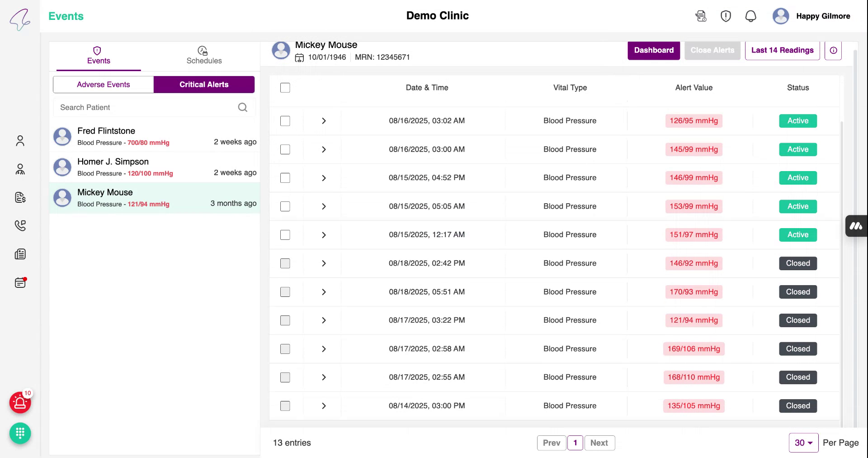Viewport: 868px width, 458px height.
Task: Open the calendar icon with red notification badge
Action: pos(20,282)
